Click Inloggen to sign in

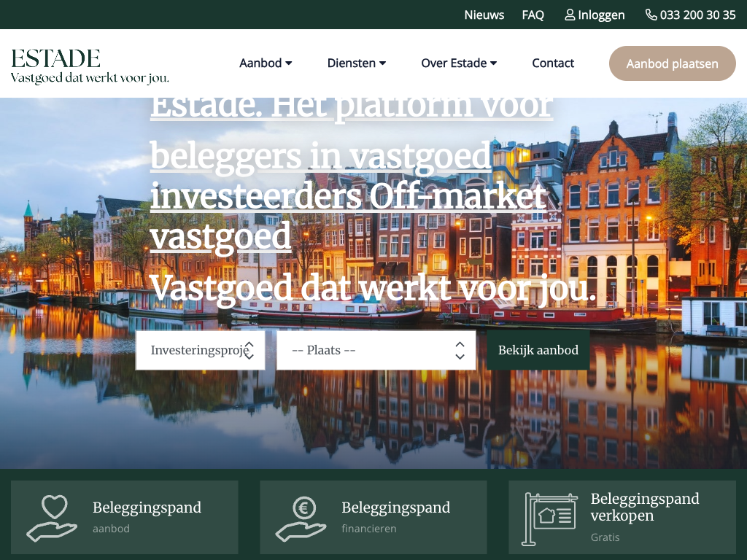[x=601, y=15]
